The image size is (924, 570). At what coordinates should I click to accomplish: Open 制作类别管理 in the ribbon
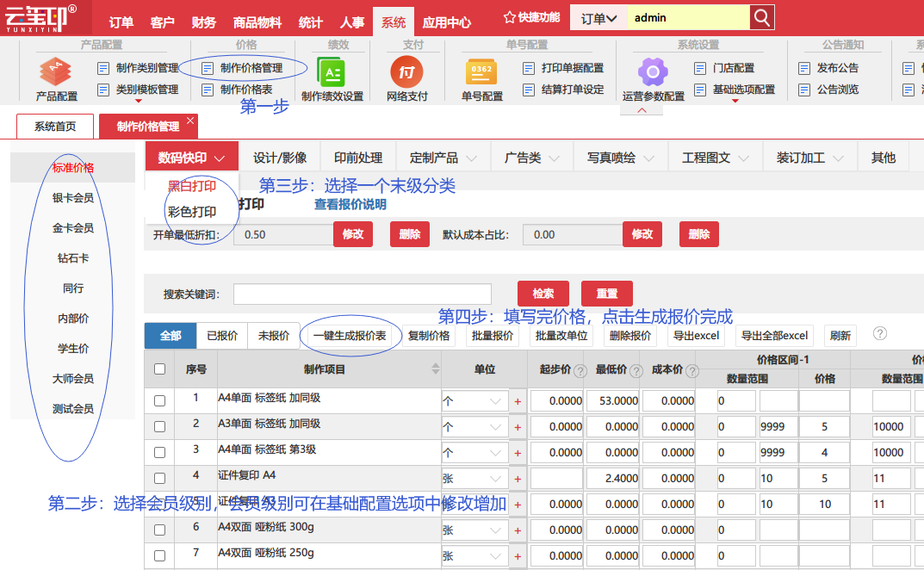tap(138, 68)
